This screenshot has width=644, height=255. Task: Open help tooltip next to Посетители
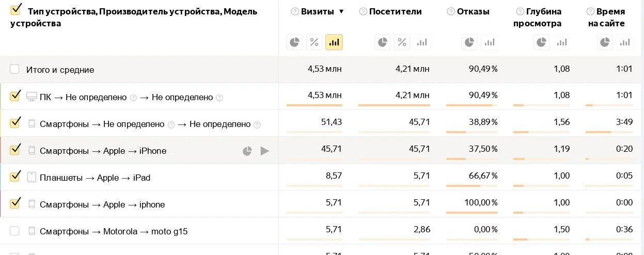[363, 11]
